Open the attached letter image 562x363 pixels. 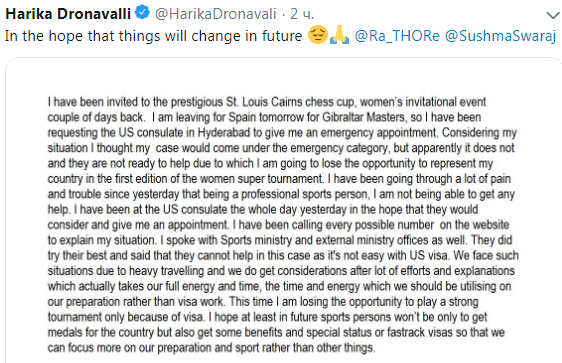pyautogui.click(x=284, y=210)
